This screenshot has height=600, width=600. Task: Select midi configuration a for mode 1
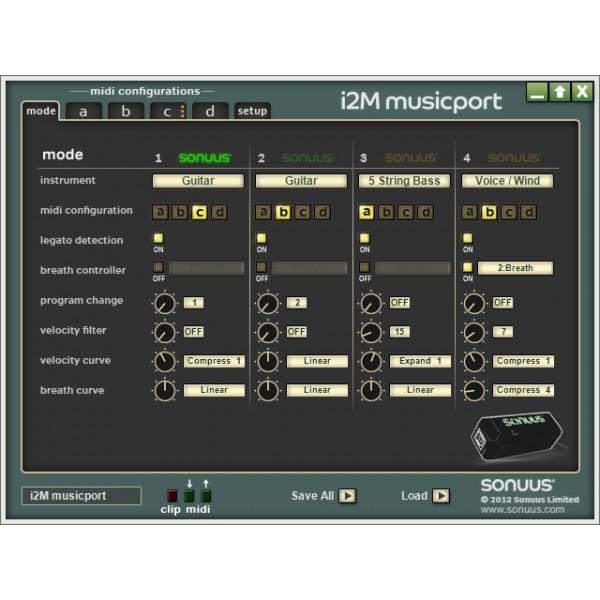coord(160,212)
